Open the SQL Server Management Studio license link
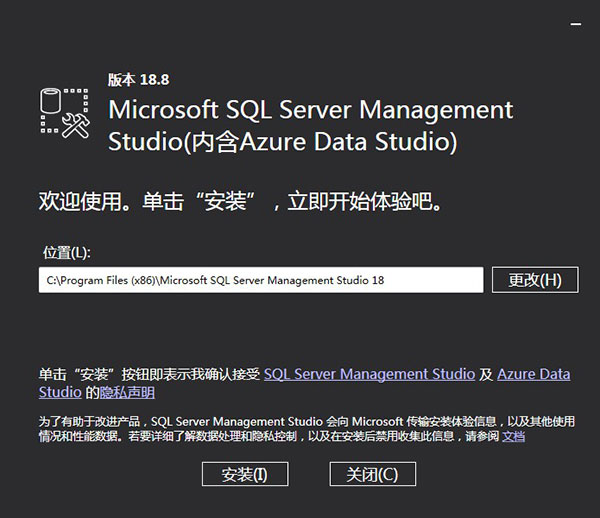The height and width of the screenshot is (518, 600). pyautogui.click(x=369, y=374)
